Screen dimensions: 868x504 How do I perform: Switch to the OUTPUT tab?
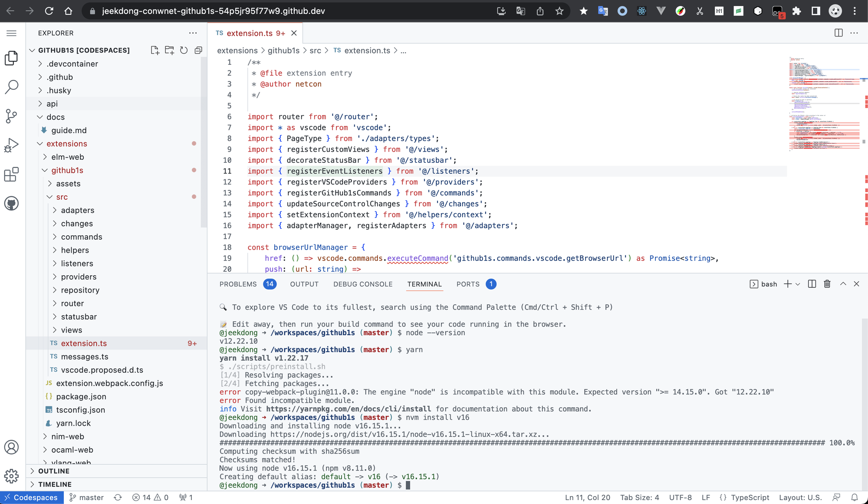tap(304, 284)
